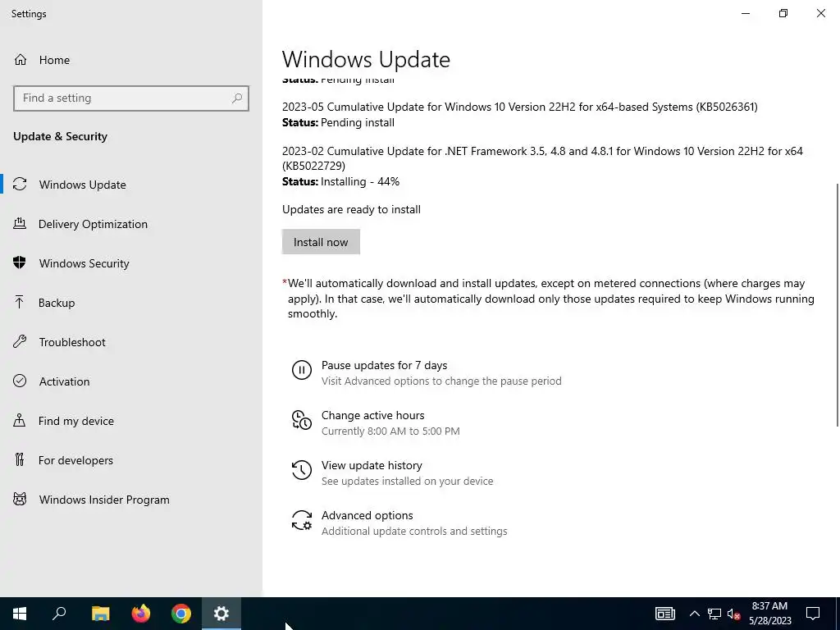Screen dimensions: 840x630
Task: Click the KB5026361 cumulative update entry text
Action: coord(519,107)
